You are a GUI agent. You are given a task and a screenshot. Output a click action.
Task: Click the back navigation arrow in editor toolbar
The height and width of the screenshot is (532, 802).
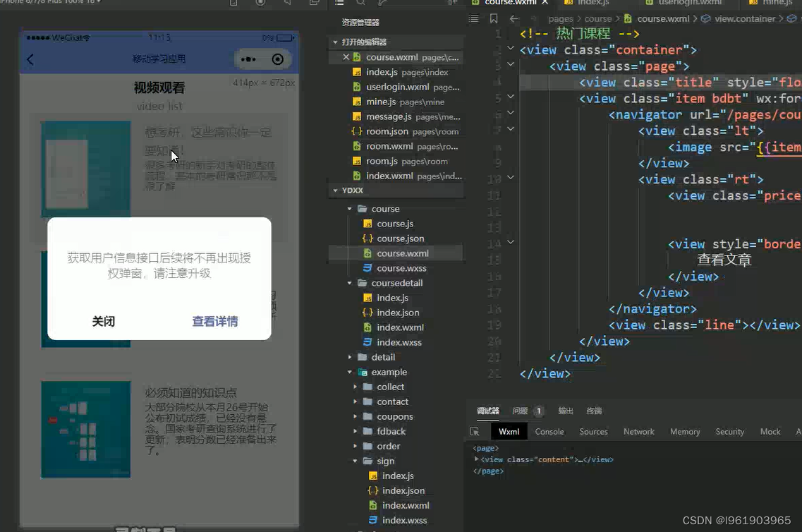pos(514,18)
